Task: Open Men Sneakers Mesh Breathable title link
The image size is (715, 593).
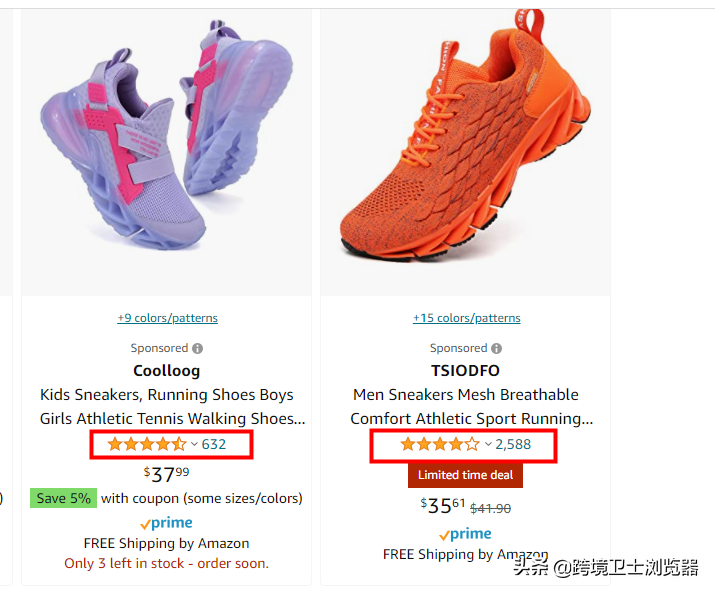Action: pos(471,406)
